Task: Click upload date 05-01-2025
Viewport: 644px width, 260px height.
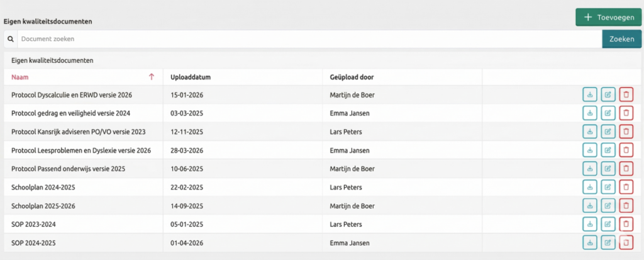Action: [187, 224]
